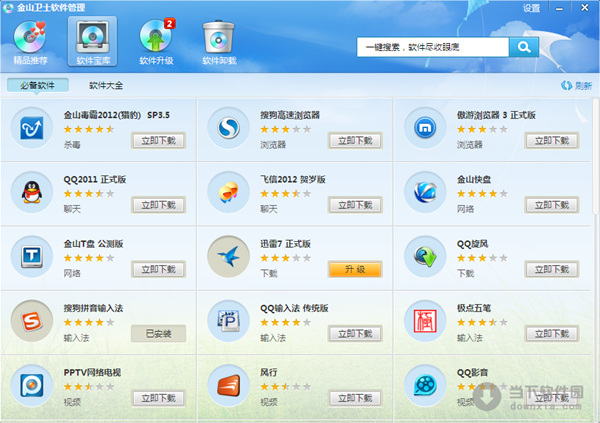Click the 金山T盘 app icon
The height and width of the screenshot is (423, 600).
coord(32,256)
